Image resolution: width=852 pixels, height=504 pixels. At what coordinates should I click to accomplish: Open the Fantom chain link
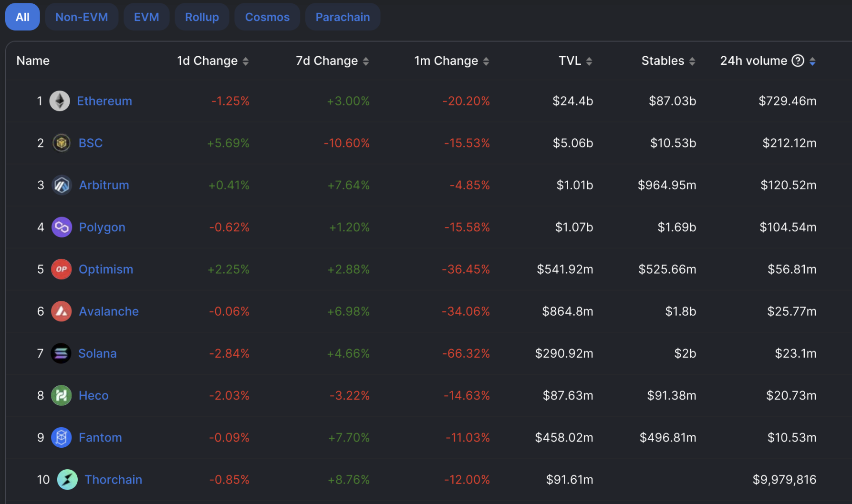click(x=100, y=438)
